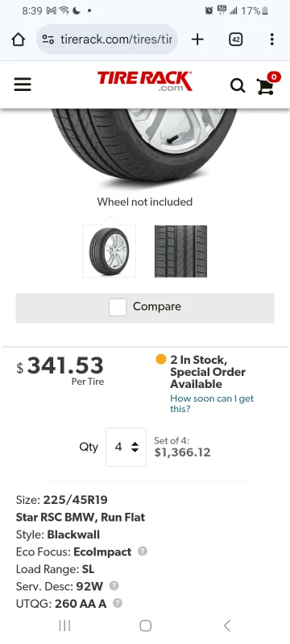Viewport: 290px width, 644px height.
Task: Click the site info icon in address bar
Action: [48, 39]
